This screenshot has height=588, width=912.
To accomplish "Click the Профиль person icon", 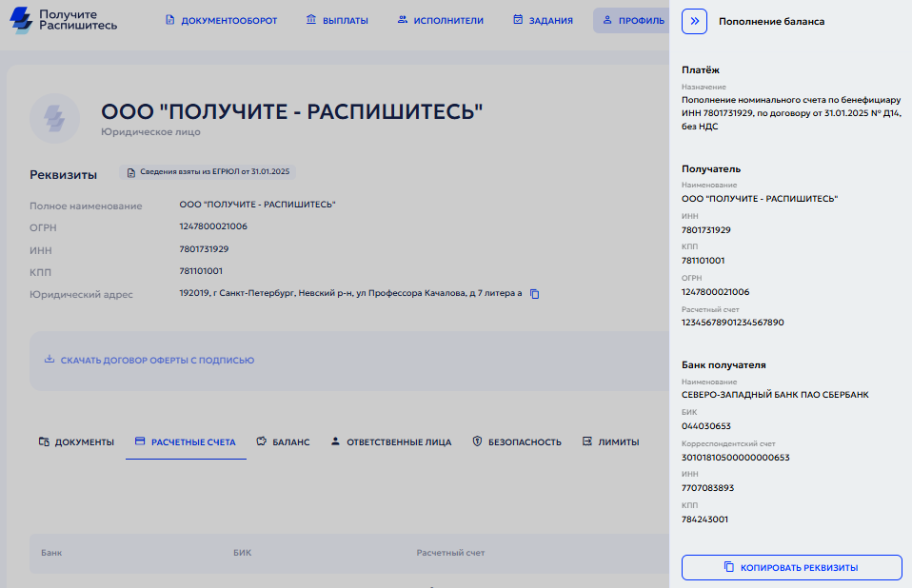I will click(607, 20).
